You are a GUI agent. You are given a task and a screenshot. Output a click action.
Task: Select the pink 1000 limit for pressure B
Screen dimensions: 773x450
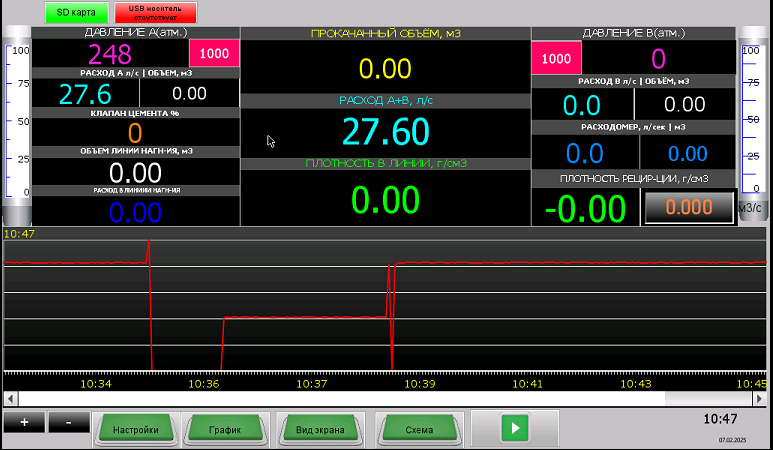point(556,59)
